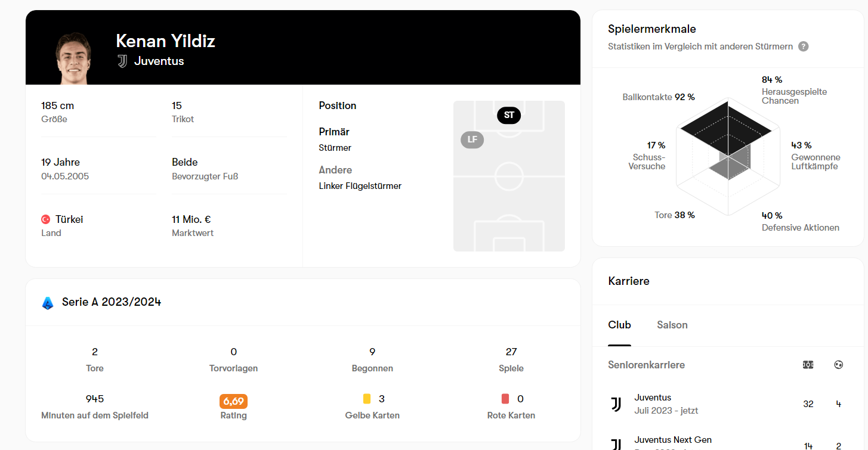Image resolution: width=868 pixels, height=450 pixels.
Task: Click the 84 % Herausgespielte Chancen label
Action: pos(794,90)
